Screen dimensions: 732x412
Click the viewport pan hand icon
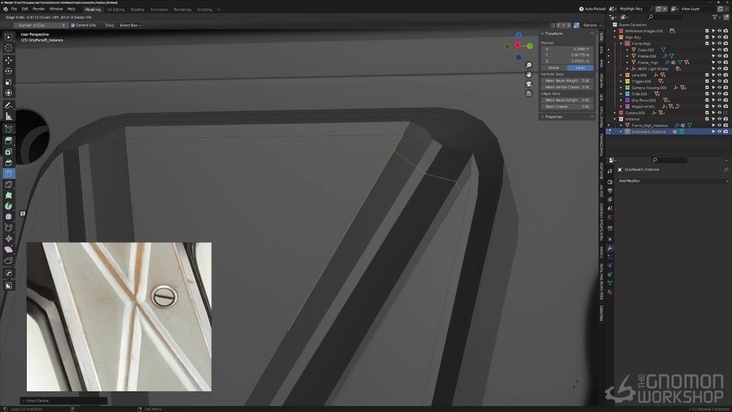[528, 75]
